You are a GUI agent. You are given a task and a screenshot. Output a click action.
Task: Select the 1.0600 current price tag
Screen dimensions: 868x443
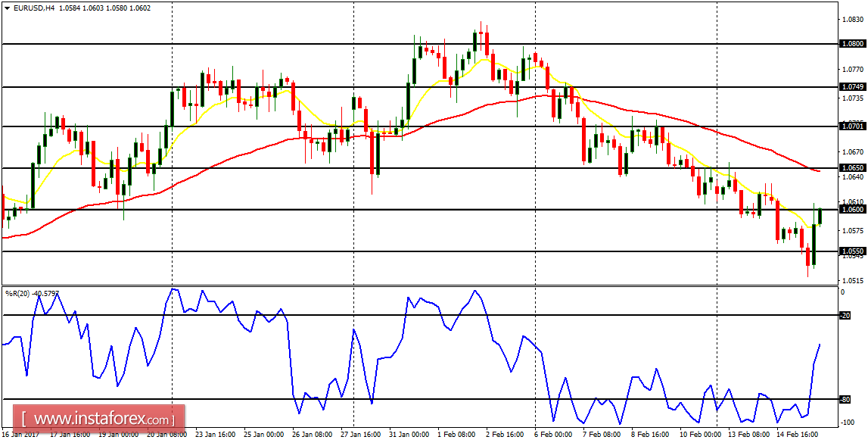(x=851, y=209)
